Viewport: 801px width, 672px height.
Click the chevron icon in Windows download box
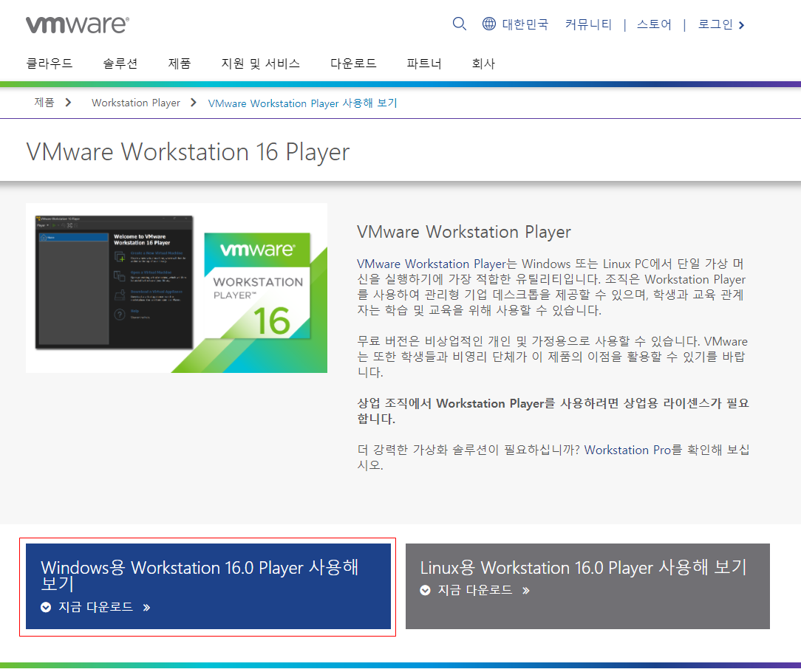(x=46, y=607)
